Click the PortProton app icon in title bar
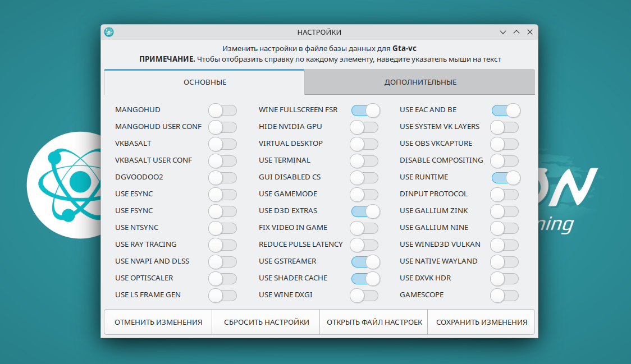 [109, 33]
